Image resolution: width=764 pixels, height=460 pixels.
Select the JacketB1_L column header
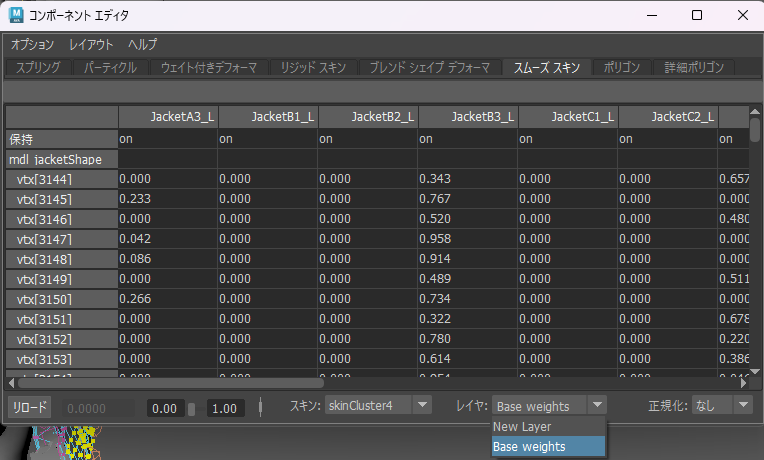click(268, 117)
